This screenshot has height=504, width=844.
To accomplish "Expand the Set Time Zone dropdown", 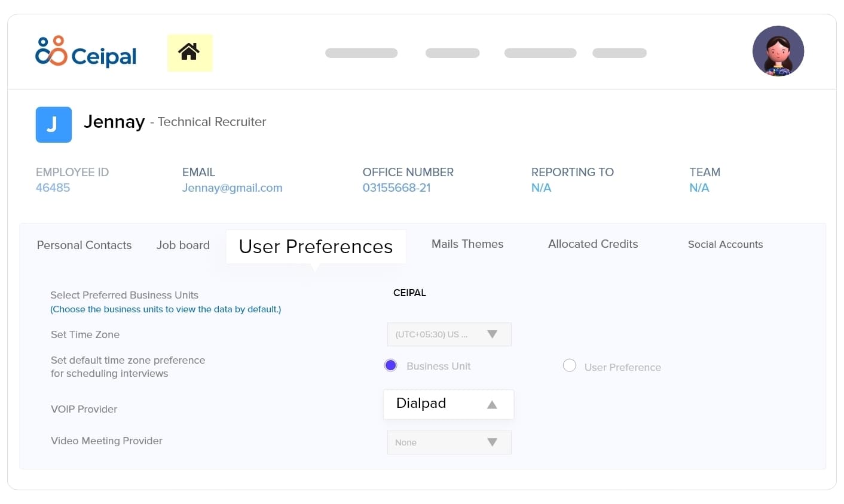I will [449, 334].
